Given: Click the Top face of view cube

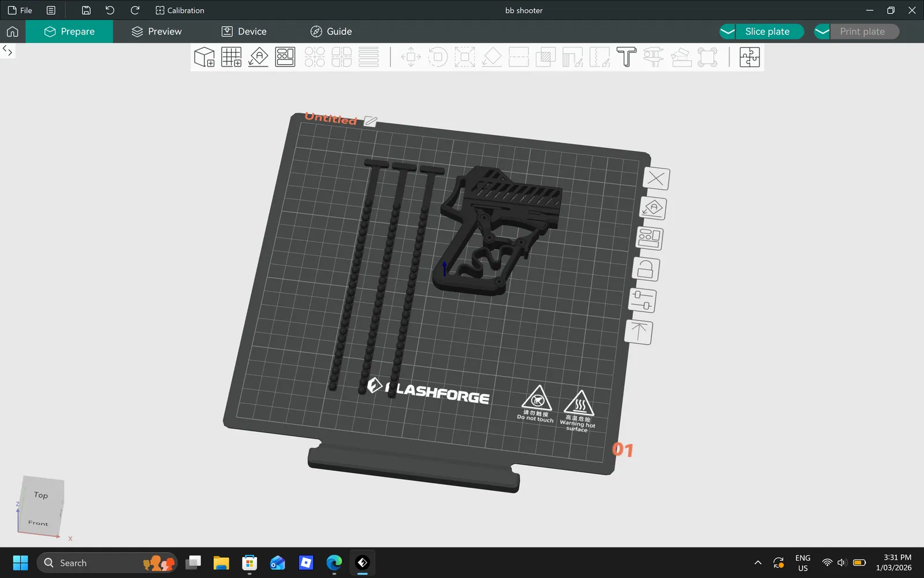Looking at the screenshot, I should tap(41, 495).
